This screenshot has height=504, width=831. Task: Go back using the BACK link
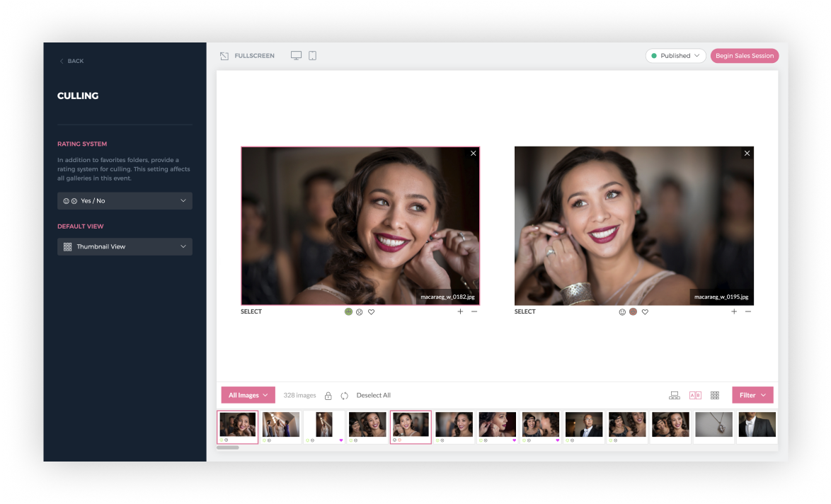click(71, 61)
